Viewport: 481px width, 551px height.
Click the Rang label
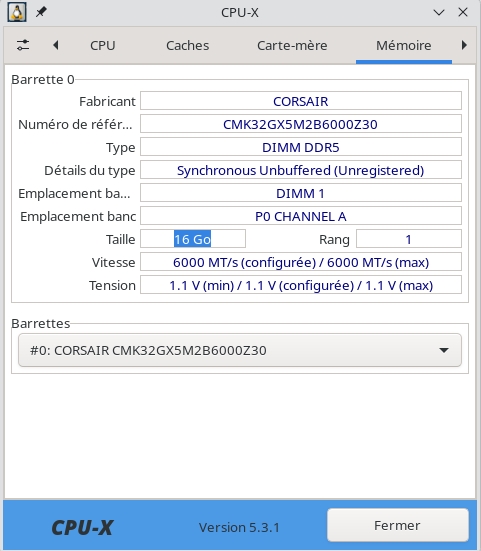pos(334,240)
